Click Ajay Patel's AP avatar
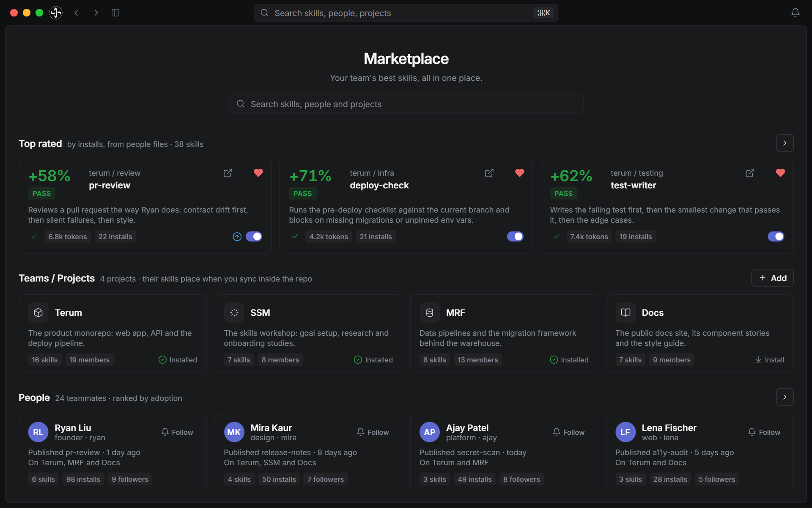 pos(429,432)
